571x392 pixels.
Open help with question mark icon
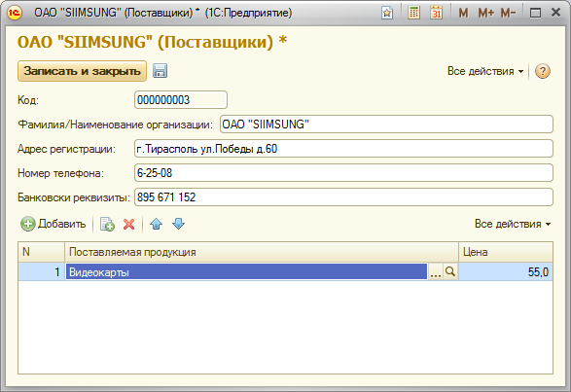click(542, 71)
